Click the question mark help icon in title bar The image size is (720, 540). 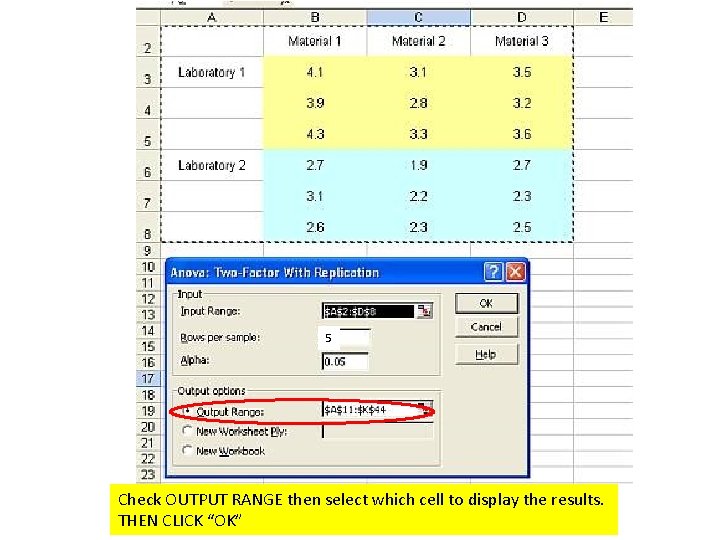(494, 272)
